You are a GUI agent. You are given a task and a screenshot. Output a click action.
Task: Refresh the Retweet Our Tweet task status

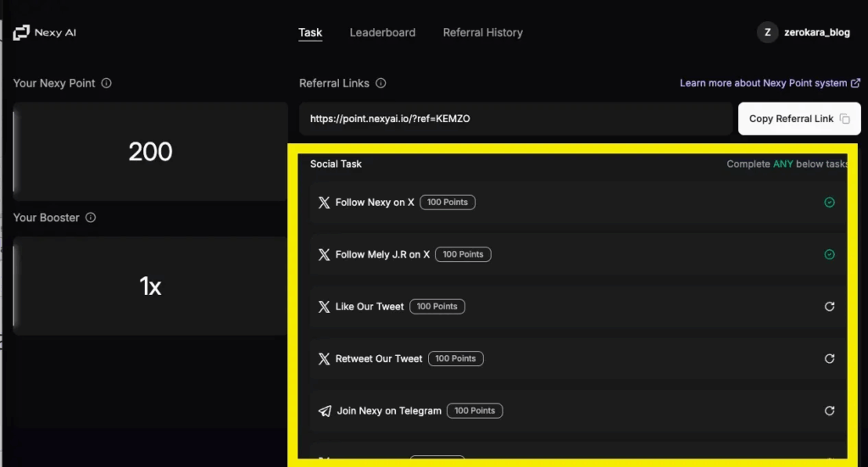829,359
